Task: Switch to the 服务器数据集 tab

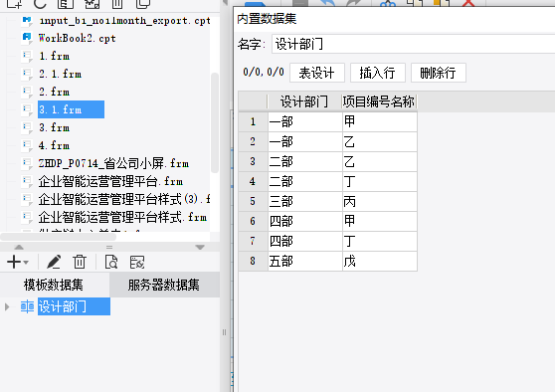Action: click(x=164, y=285)
